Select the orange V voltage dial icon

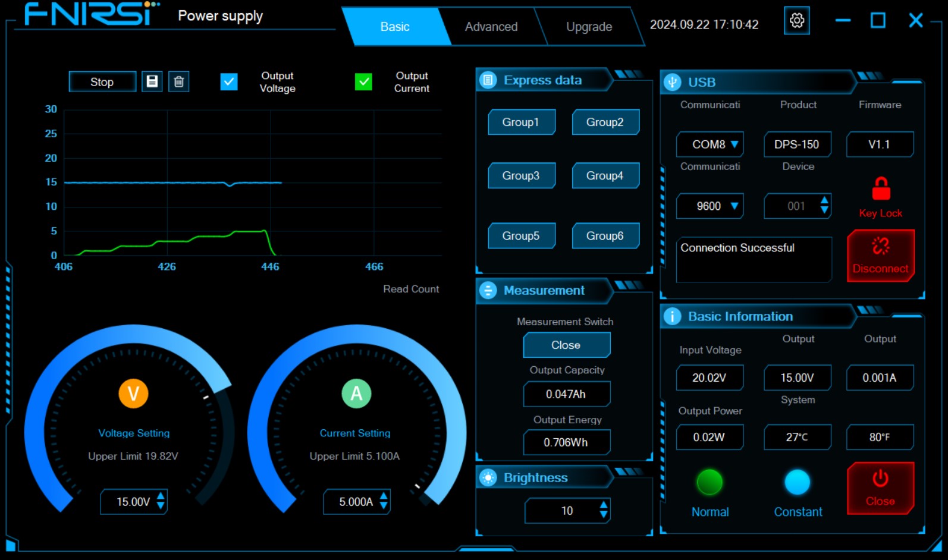point(133,394)
